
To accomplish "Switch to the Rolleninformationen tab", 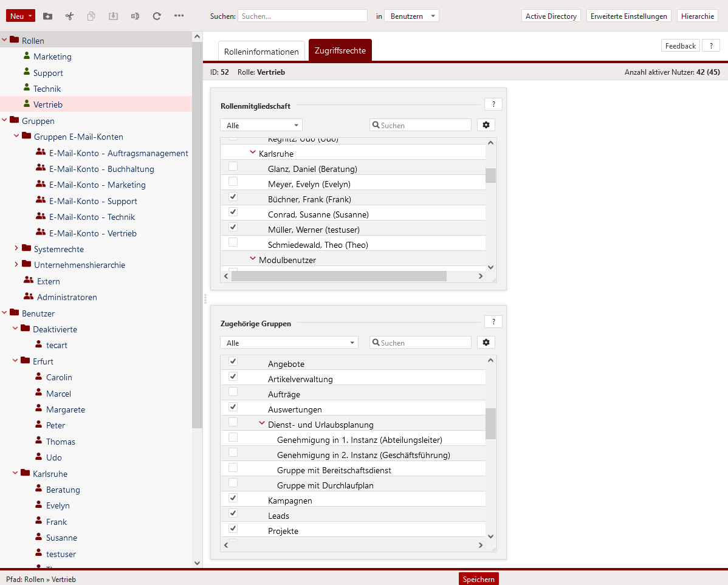I will (x=261, y=52).
